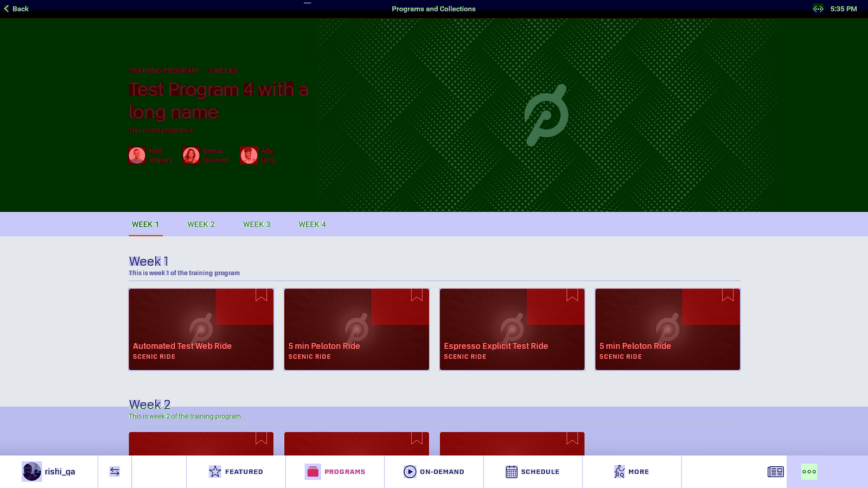868x488 pixels.
Task: Open the three-dot overflow menu
Action: tap(809, 472)
